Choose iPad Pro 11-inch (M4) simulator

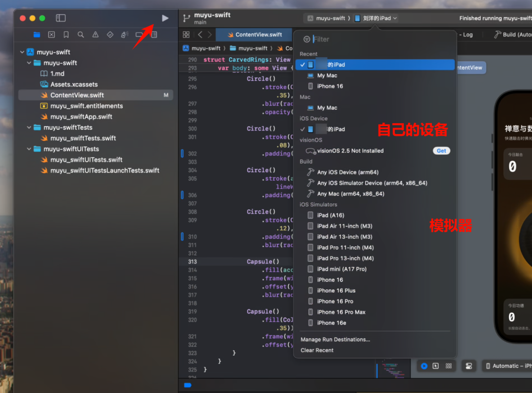pos(375,248)
